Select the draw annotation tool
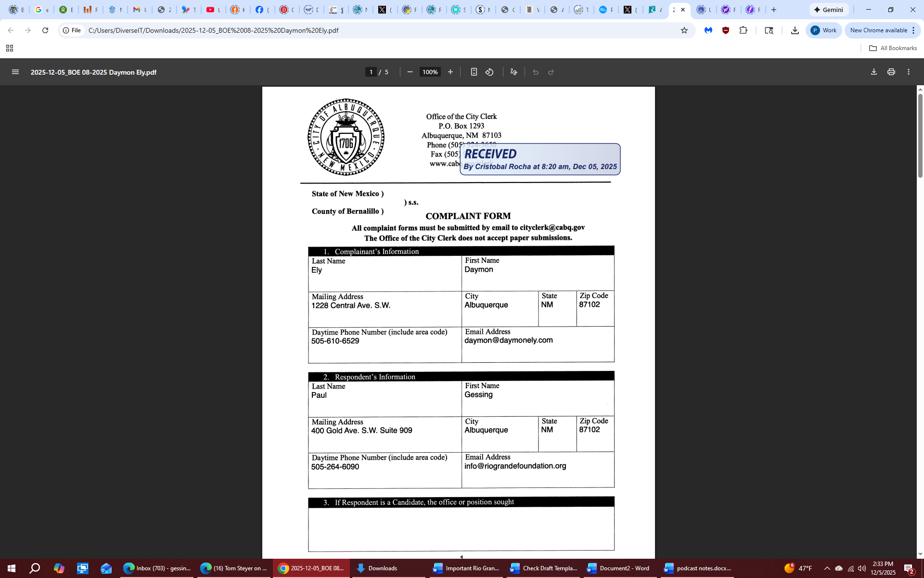924x578 pixels. click(x=513, y=72)
